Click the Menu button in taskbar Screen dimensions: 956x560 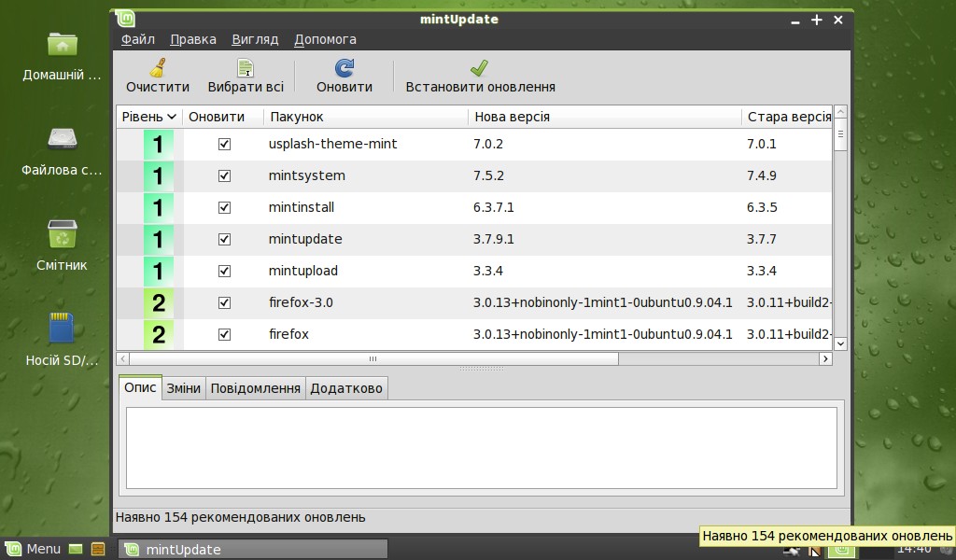tap(33, 549)
